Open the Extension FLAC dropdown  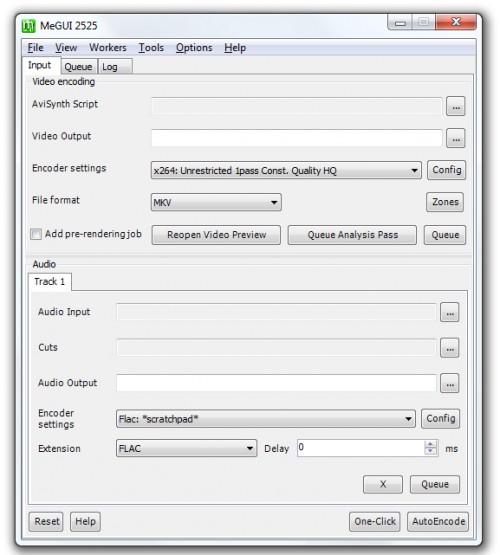186,448
